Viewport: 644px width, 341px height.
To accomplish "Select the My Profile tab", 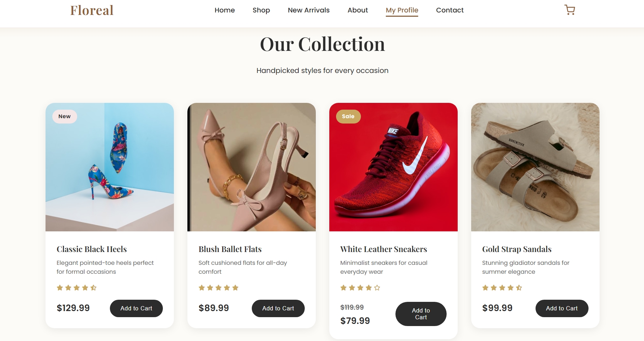I will point(402,10).
